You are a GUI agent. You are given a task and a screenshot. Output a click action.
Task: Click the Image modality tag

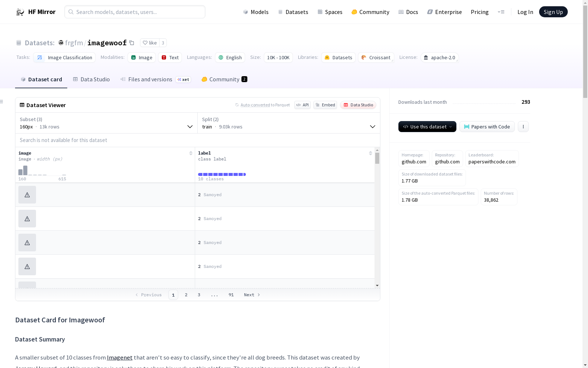pos(141,57)
